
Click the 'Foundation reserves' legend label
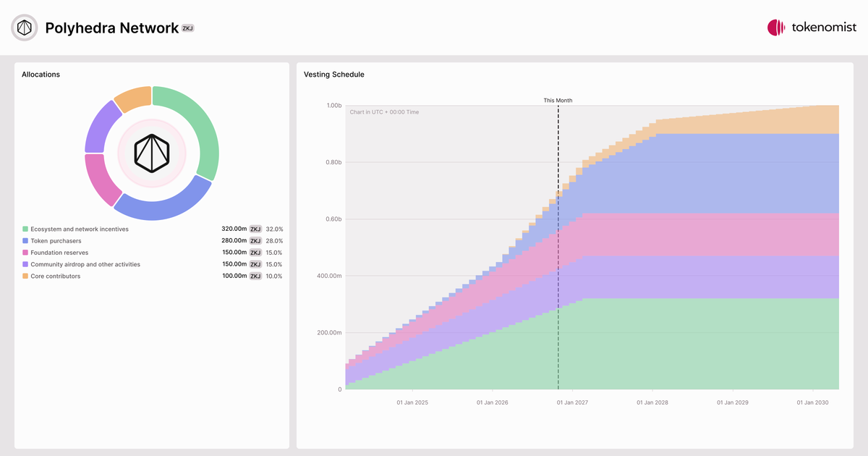(60, 253)
